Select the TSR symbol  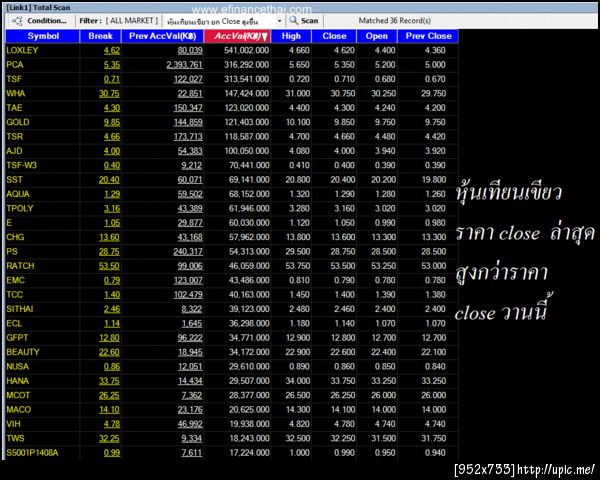pyautogui.click(x=15, y=137)
